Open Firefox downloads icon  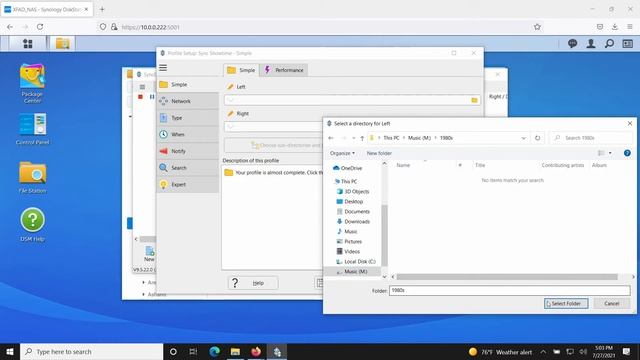[x=615, y=27]
